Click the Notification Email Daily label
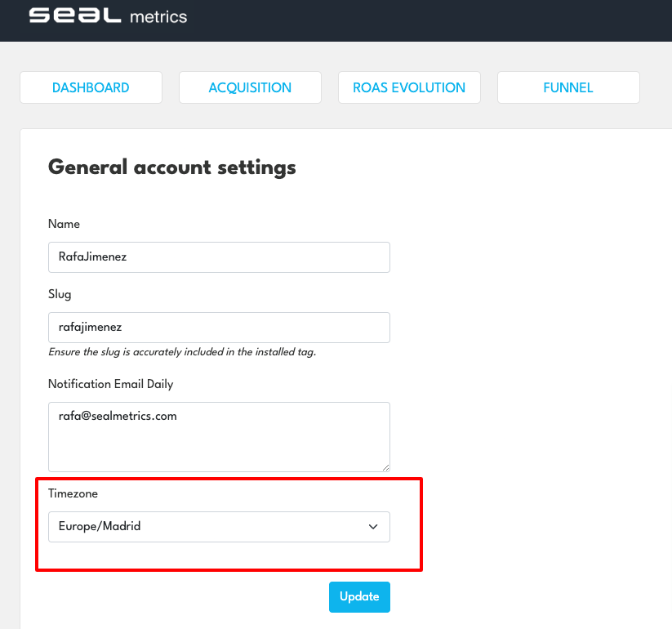672x629 pixels. (x=111, y=384)
